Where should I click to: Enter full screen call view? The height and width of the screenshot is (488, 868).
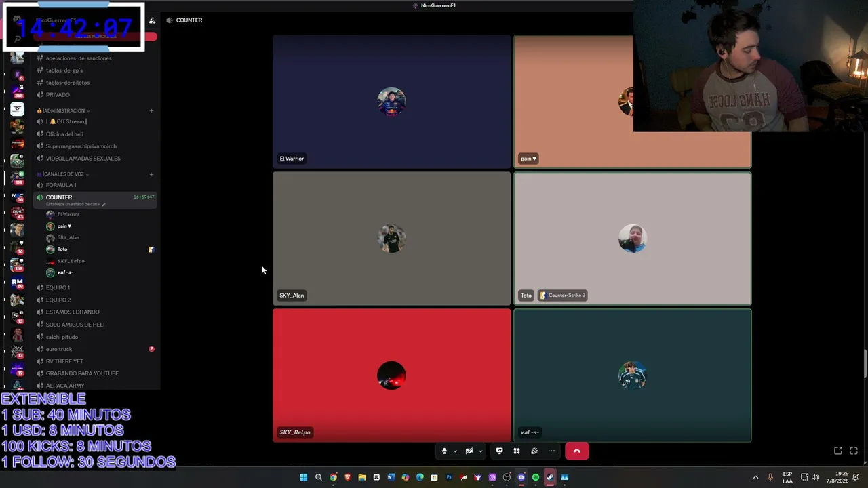854,451
